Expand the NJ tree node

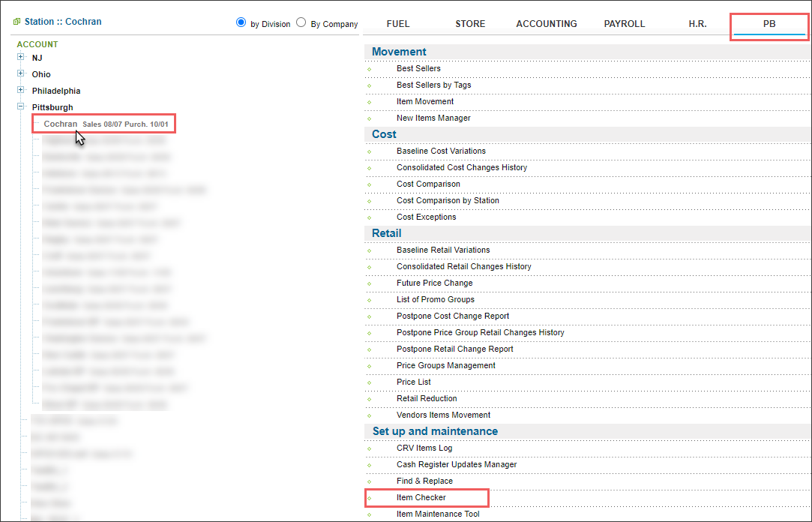(x=21, y=58)
